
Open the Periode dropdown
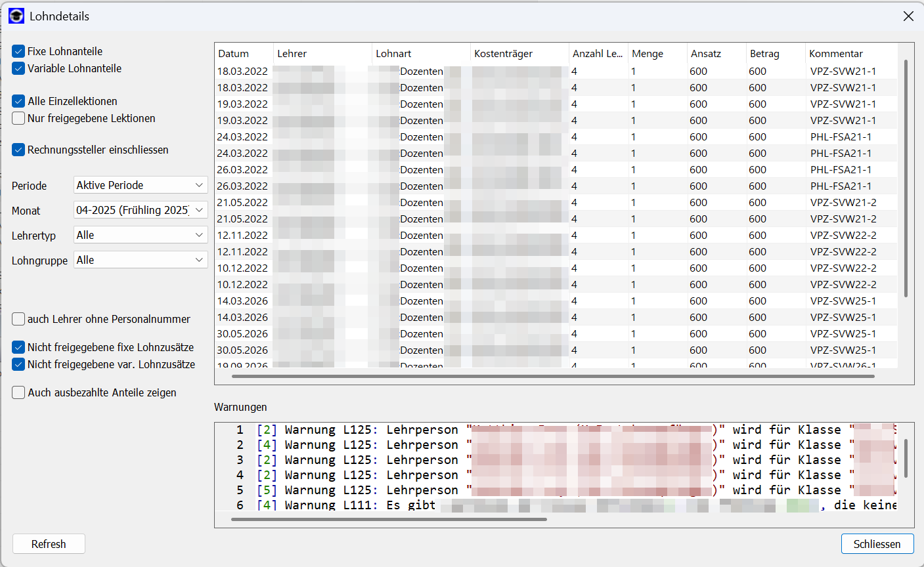coord(141,185)
